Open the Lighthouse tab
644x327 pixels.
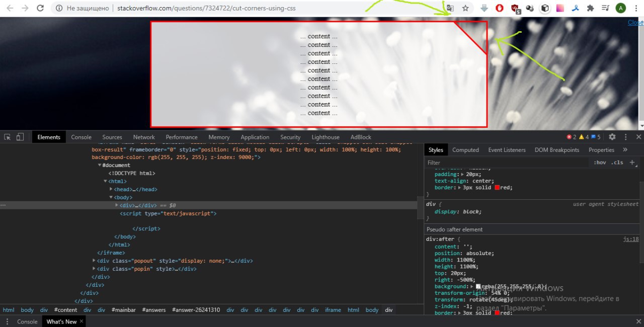click(326, 137)
